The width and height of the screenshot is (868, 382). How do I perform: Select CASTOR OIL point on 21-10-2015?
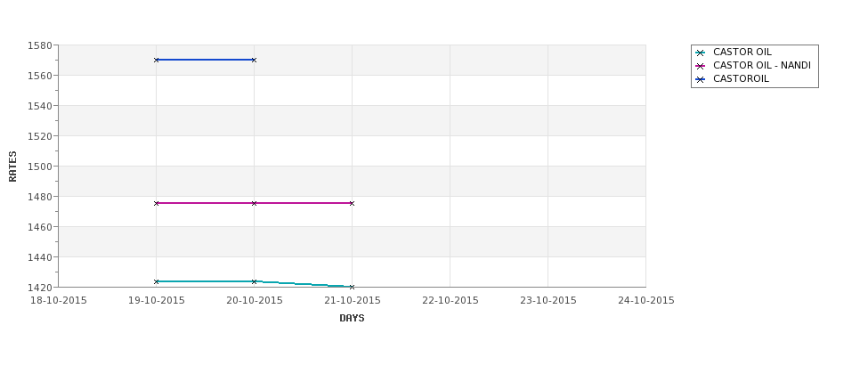352,287
